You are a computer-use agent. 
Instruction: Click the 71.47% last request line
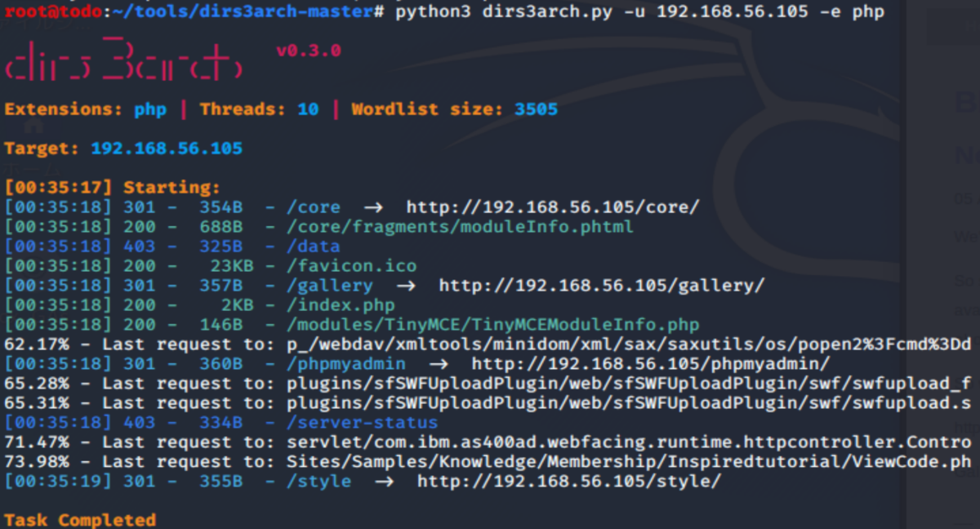click(488, 442)
